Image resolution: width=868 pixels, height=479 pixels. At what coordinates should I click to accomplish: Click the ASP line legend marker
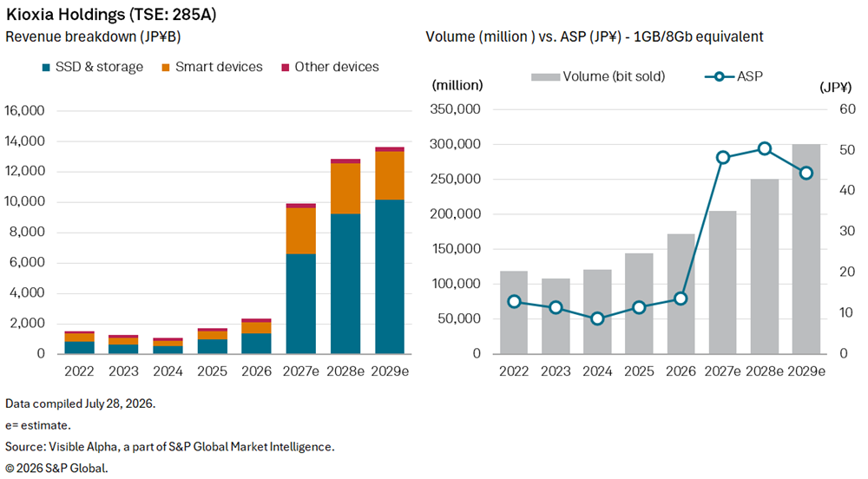(x=719, y=76)
